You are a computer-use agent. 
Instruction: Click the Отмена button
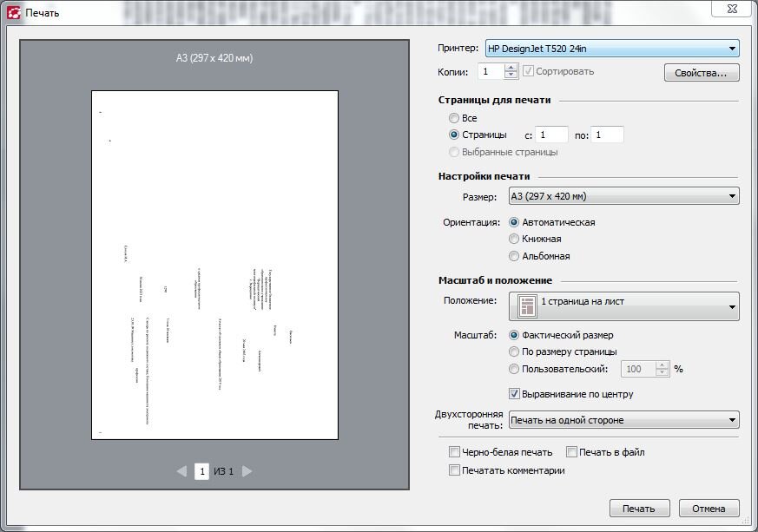tap(709, 509)
